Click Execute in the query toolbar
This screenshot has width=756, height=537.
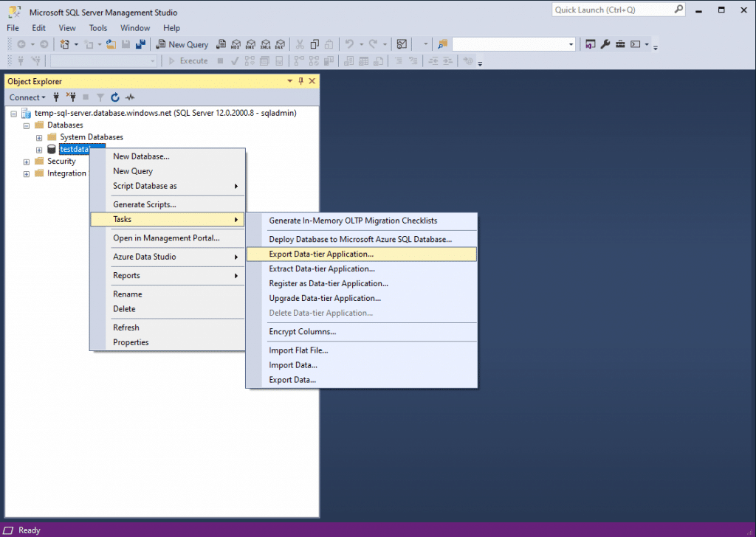click(188, 60)
